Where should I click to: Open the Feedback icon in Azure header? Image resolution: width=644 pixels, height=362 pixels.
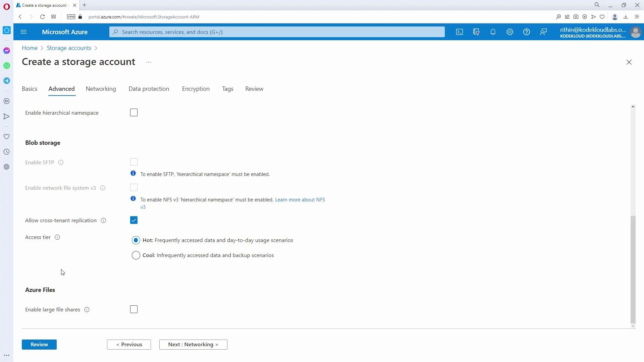[543, 32]
